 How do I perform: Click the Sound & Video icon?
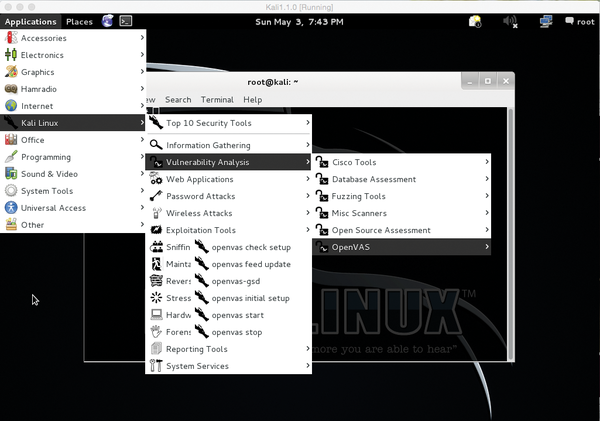point(11,173)
